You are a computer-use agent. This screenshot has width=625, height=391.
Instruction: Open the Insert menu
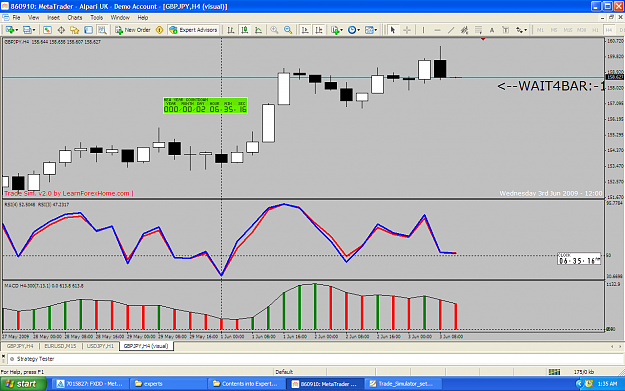pyautogui.click(x=53, y=18)
